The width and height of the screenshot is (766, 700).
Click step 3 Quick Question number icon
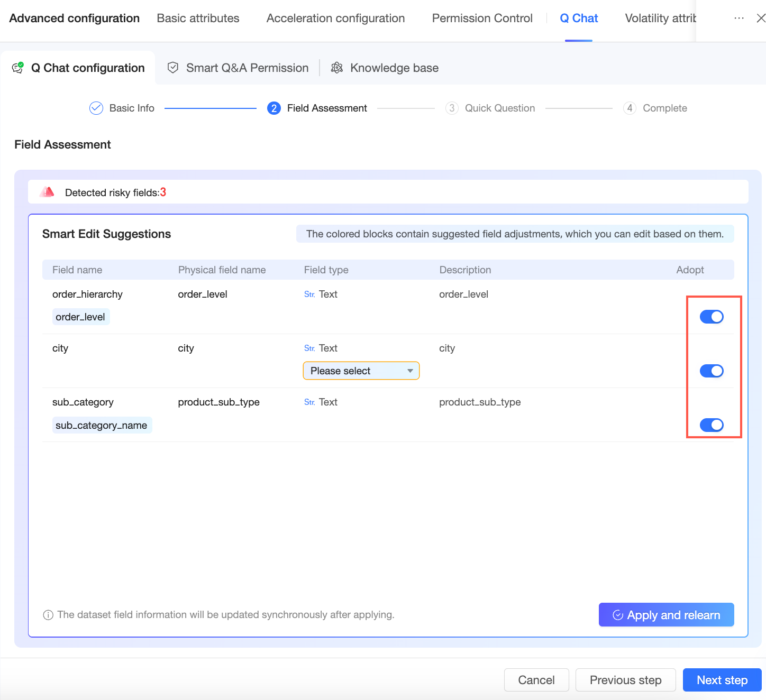[x=451, y=108]
